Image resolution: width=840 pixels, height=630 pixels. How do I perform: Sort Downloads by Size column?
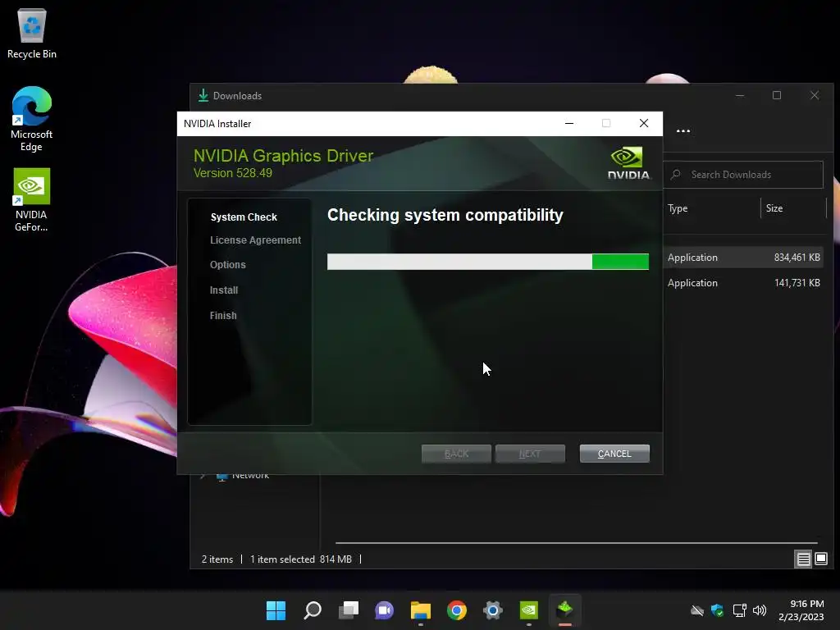pos(774,208)
